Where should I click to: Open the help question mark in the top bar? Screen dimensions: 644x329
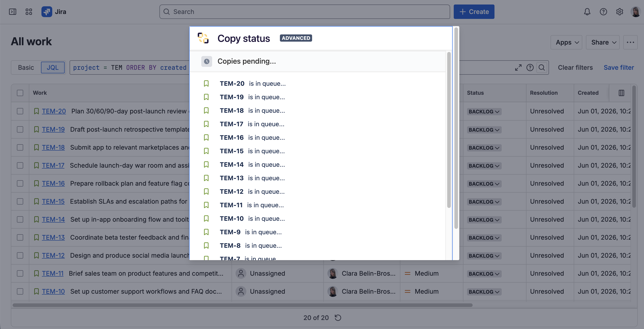[x=603, y=12]
